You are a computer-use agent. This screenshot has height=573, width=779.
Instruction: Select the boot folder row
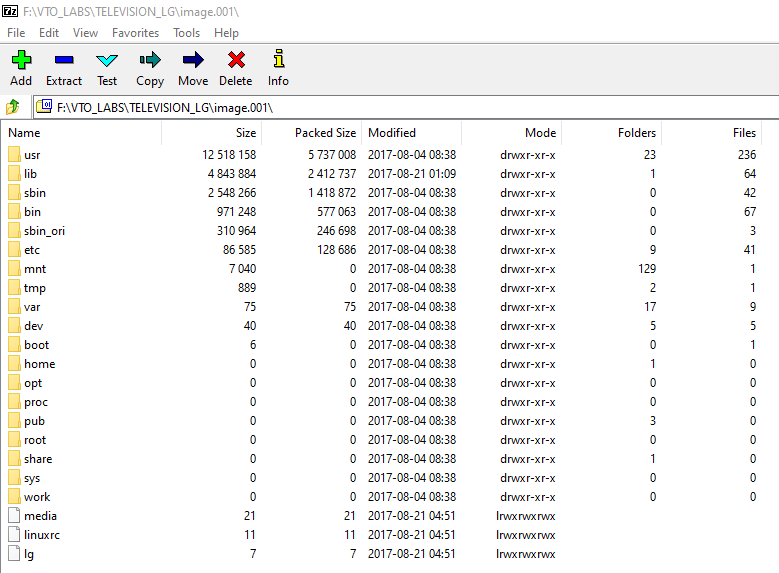[36, 345]
